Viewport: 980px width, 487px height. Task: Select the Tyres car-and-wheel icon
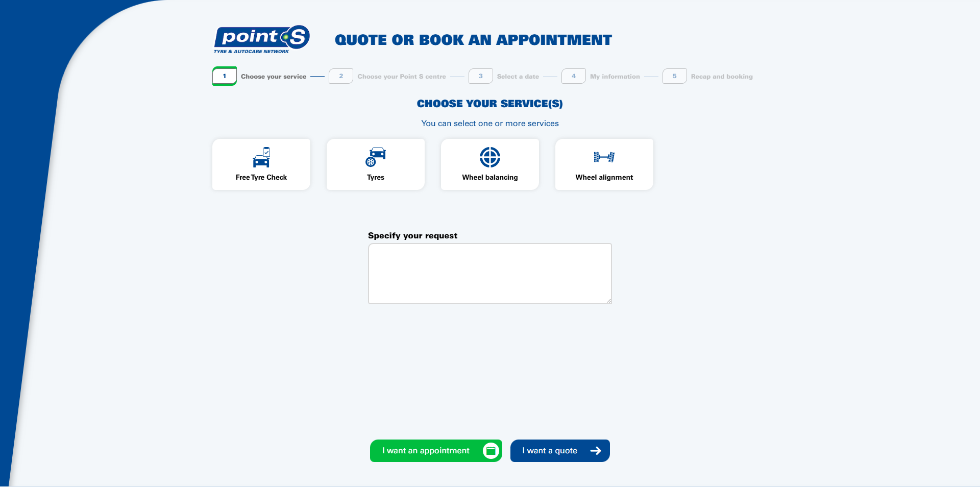click(x=376, y=157)
